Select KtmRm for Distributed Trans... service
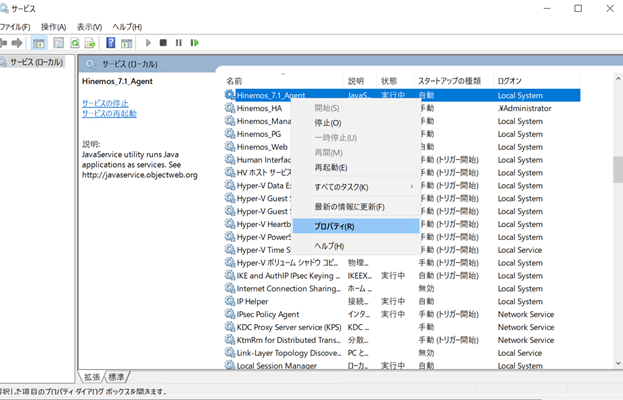 [x=402, y=340]
